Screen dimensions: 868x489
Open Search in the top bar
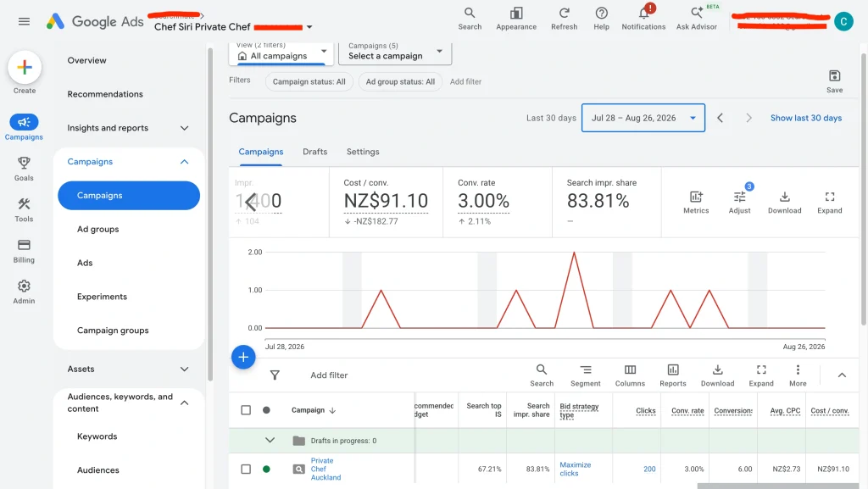pos(470,19)
